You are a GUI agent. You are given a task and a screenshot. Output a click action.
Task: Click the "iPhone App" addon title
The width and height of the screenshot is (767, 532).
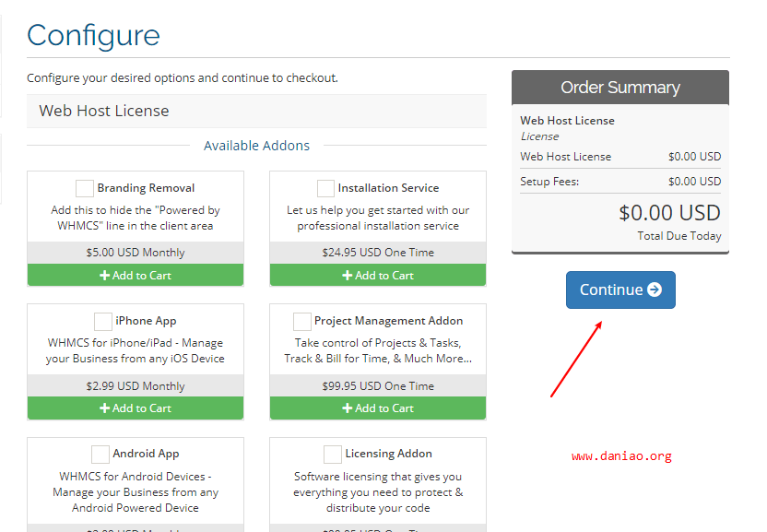(x=146, y=321)
